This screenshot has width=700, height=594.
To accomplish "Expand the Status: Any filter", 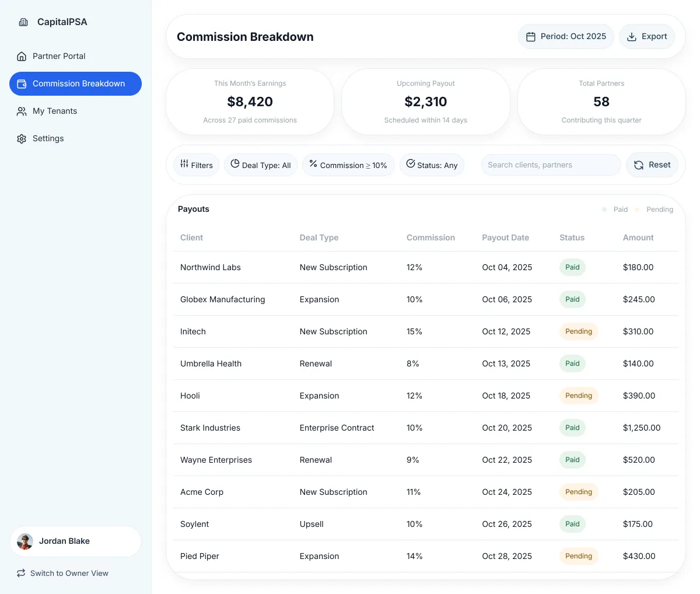I will (432, 165).
